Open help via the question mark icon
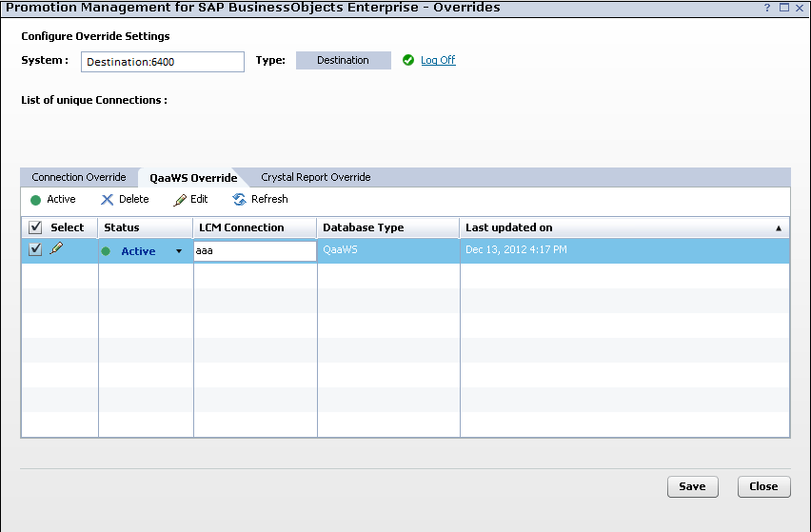811x532 pixels. [x=767, y=8]
